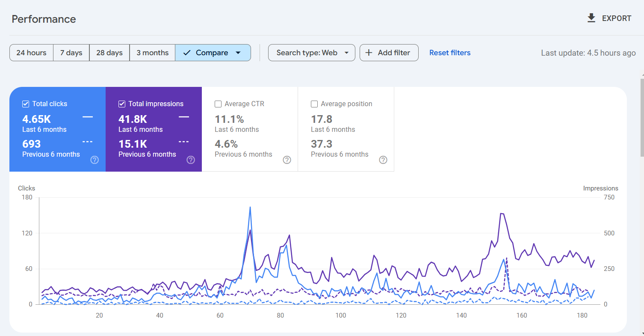Click the 17.8 average position value
This screenshot has height=336, width=644.
click(x=322, y=119)
